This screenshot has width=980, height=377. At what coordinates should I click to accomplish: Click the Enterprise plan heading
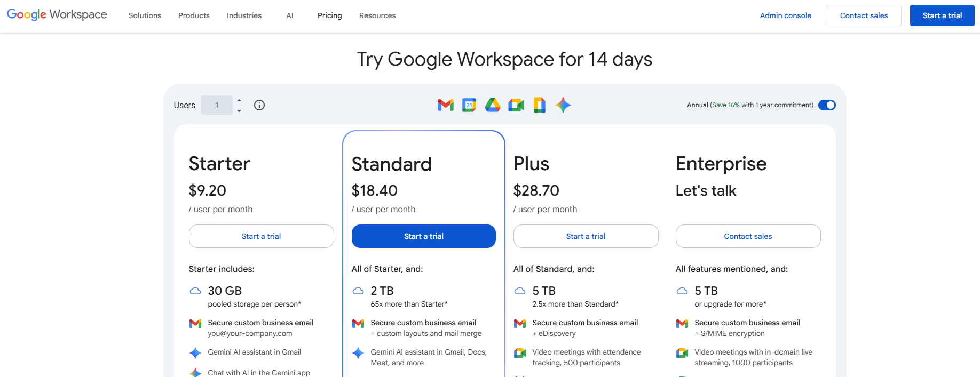coord(721,164)
